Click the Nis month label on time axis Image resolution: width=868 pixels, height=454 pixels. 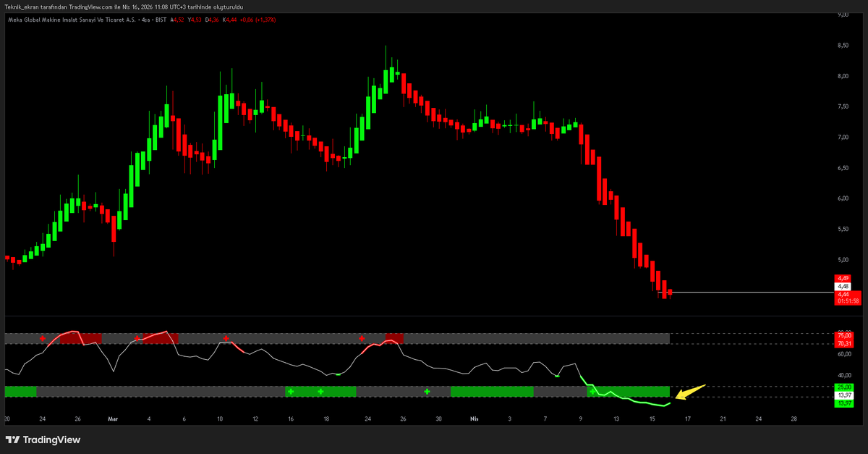[475, 419]
